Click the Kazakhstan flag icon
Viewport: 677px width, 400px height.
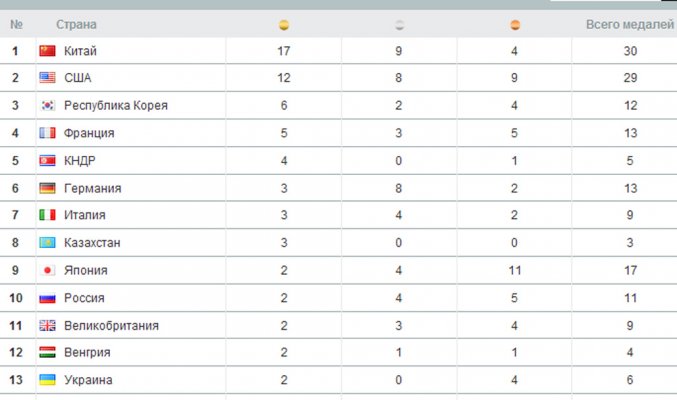point(47,243)
